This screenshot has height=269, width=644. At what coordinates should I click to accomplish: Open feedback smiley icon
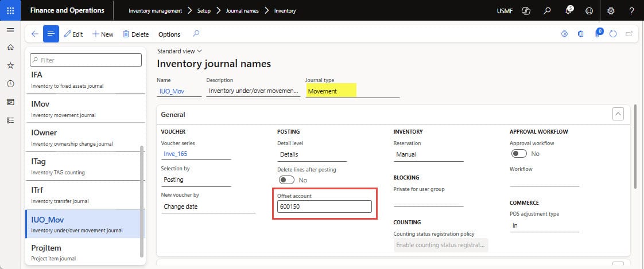coord(589,11)
